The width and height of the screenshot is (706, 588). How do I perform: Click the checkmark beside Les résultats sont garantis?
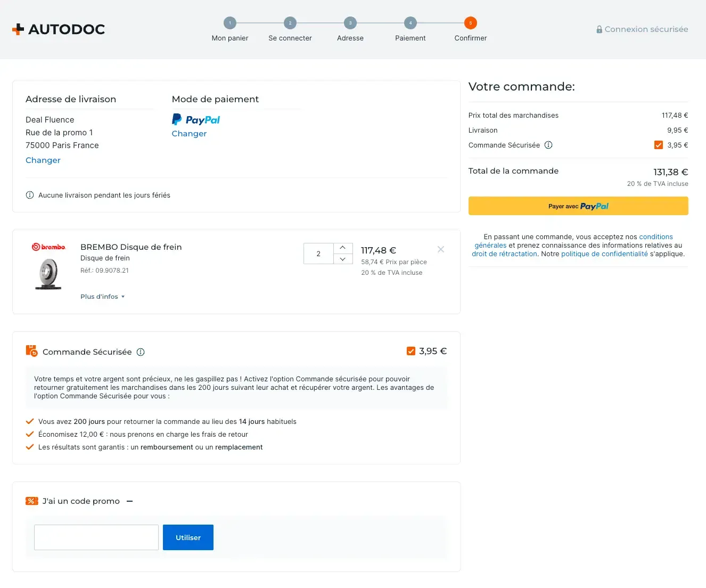(30, 447)
